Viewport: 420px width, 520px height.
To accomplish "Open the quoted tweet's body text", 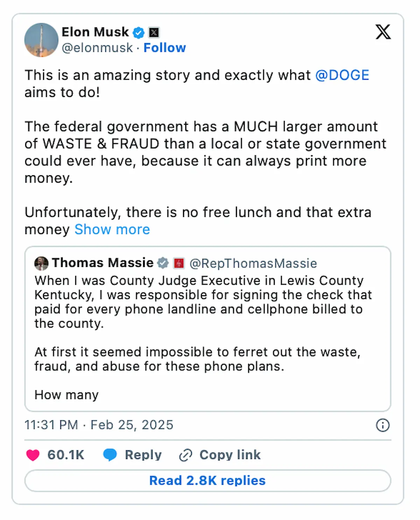I will point(203,337).
